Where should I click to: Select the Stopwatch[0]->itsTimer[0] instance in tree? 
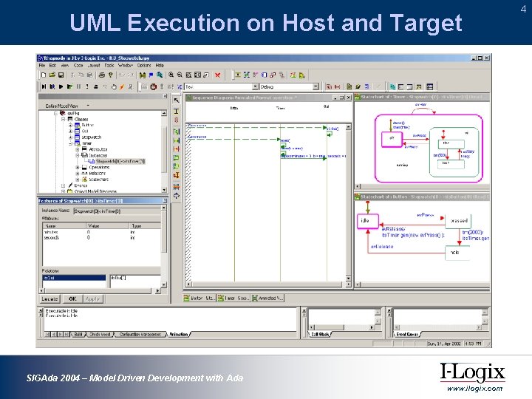coord(120,161)
